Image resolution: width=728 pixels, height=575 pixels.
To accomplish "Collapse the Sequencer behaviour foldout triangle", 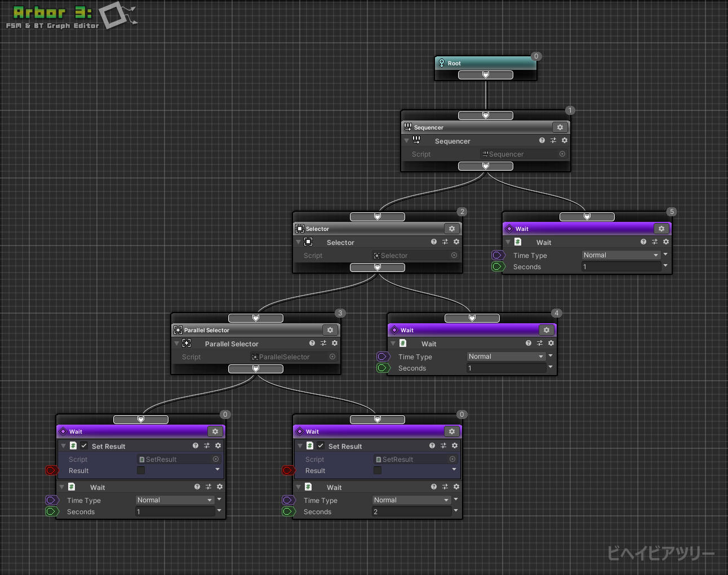I will [406, 141].
